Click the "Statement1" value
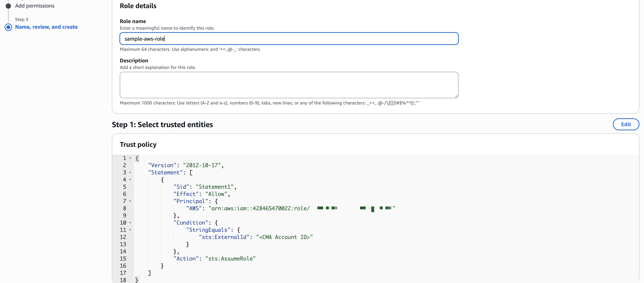Image resolution: width=644 pixels, height=283 pixels. point(215,187)
